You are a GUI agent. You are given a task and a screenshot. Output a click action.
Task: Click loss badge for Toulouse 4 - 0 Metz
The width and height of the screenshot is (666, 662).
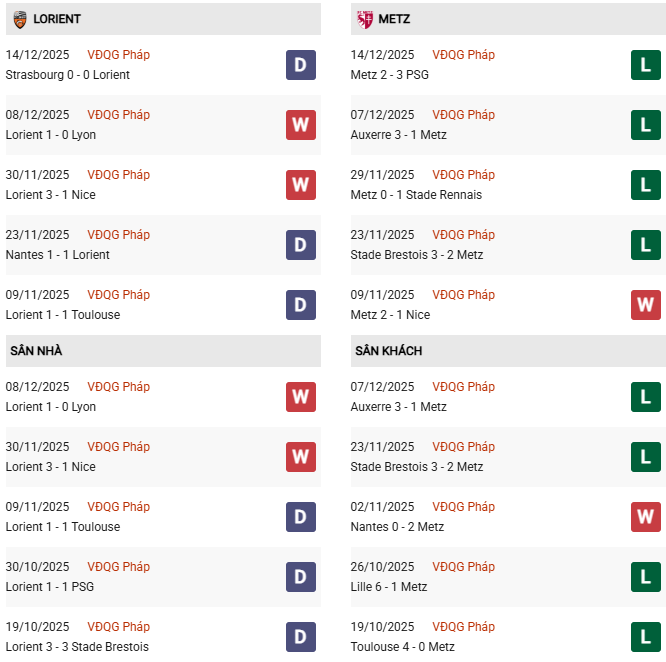(x=646, y=637)
